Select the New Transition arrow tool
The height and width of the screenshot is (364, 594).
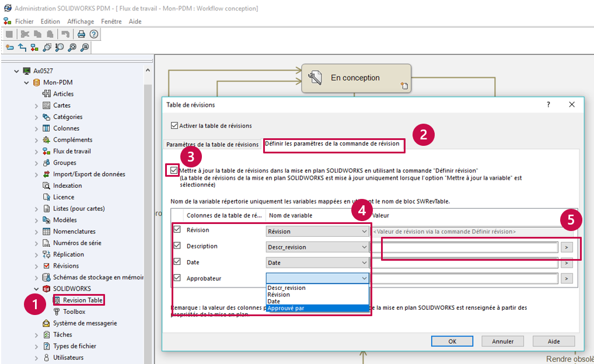click(x=22, y=47)
